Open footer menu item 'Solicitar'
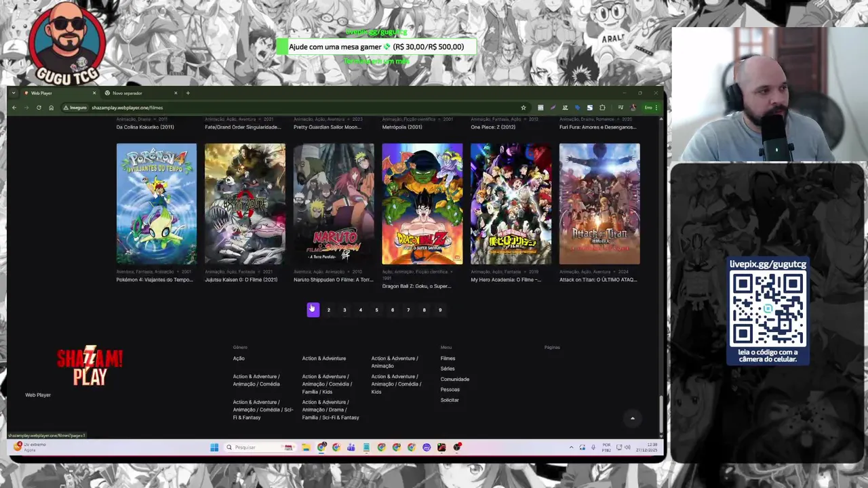Image resolution: width=868 pixels, height=488 pixels. 450,401
